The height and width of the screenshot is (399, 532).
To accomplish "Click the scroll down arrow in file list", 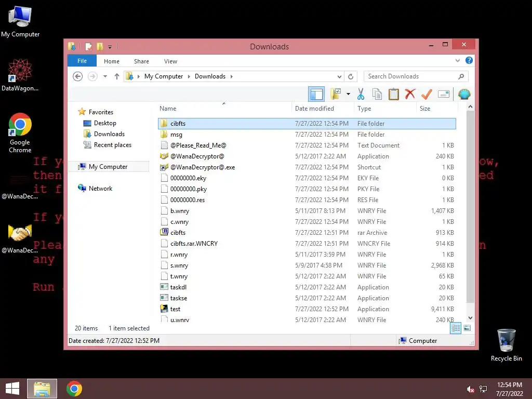I will (470, 318).
